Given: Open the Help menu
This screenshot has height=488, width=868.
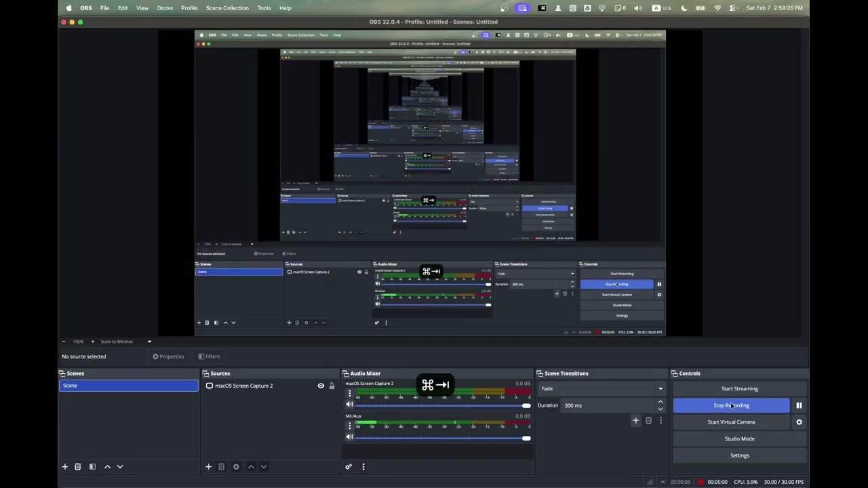Looking at the screenshot, I should pyautogui.click(x=285, y=8).
